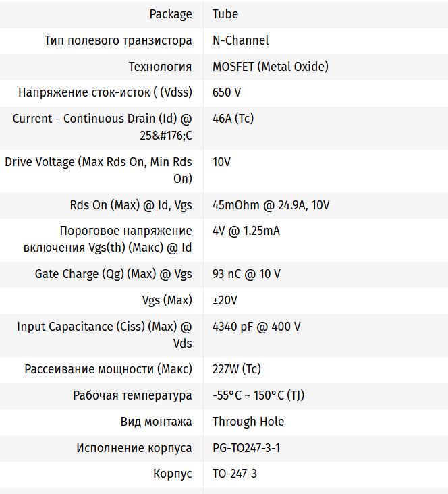Click the 'Тип полевого транзистора' label

(118, 40)
